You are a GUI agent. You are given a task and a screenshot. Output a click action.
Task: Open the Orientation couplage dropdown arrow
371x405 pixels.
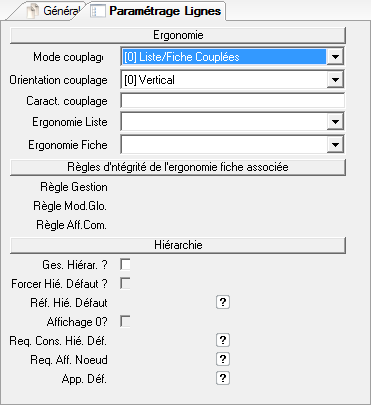pos(335,80)
